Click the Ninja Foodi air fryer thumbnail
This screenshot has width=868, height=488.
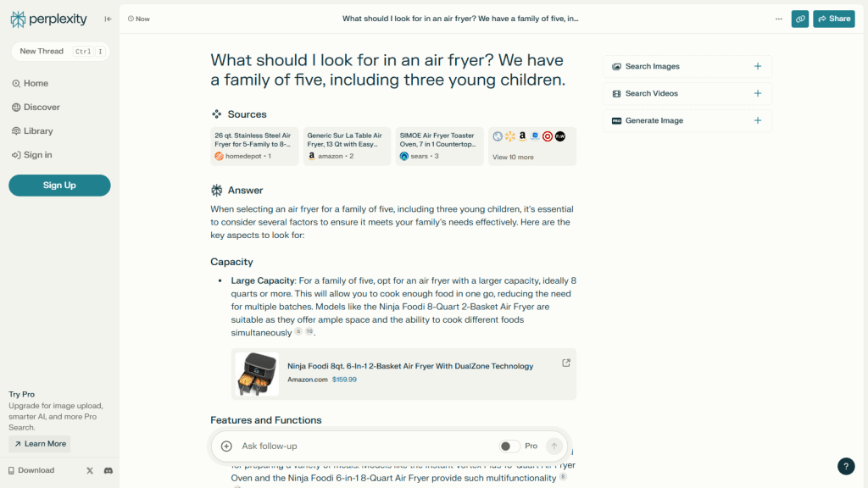[257, 374]
